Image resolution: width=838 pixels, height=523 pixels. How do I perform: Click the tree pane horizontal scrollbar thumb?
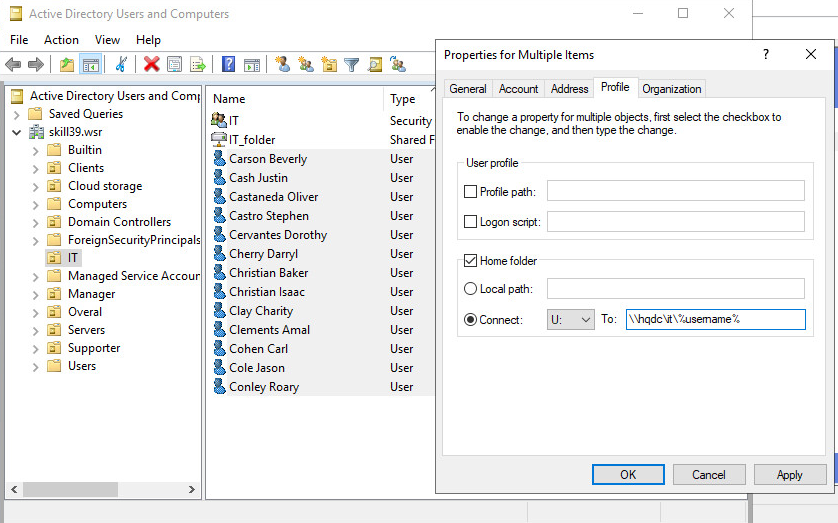[x=71, y=489]
